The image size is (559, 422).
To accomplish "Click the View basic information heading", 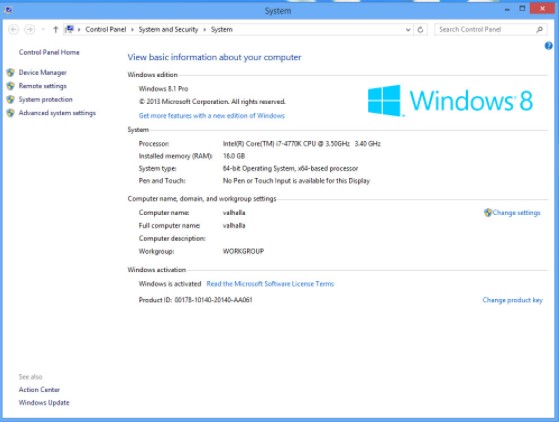I will point(214,57).
